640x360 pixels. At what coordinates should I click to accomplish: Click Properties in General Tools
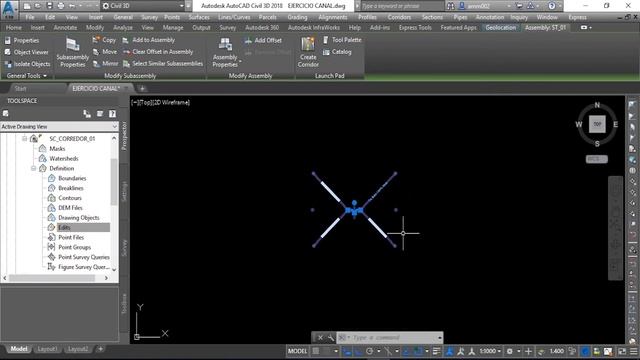pyautogui.click(x=22, y=40)
